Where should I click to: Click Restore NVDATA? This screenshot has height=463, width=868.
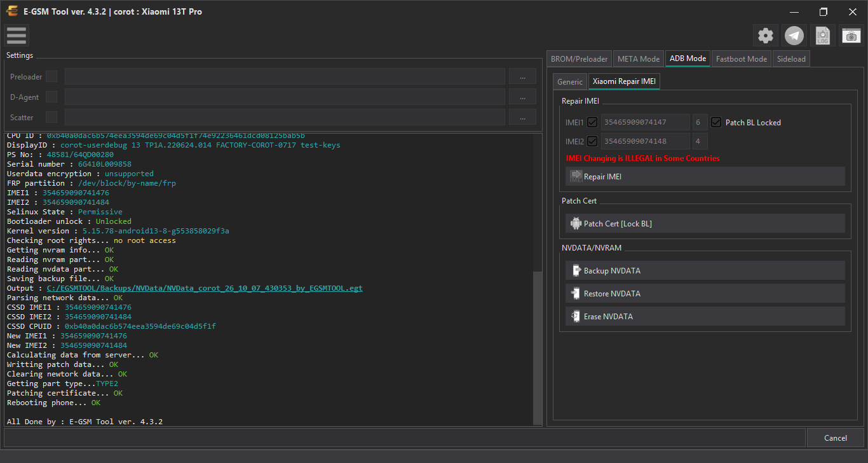tap(705, 294)
